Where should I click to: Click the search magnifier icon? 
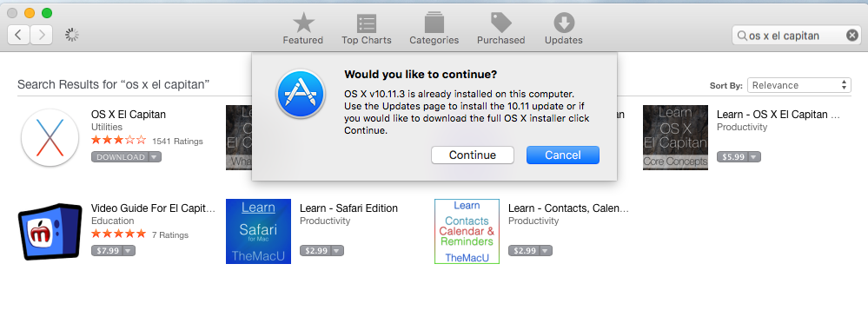(x=742, y=36)
